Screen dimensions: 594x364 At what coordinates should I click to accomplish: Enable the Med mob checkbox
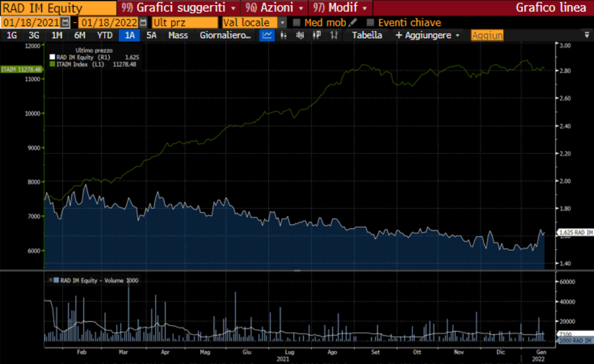coord(297,23)
